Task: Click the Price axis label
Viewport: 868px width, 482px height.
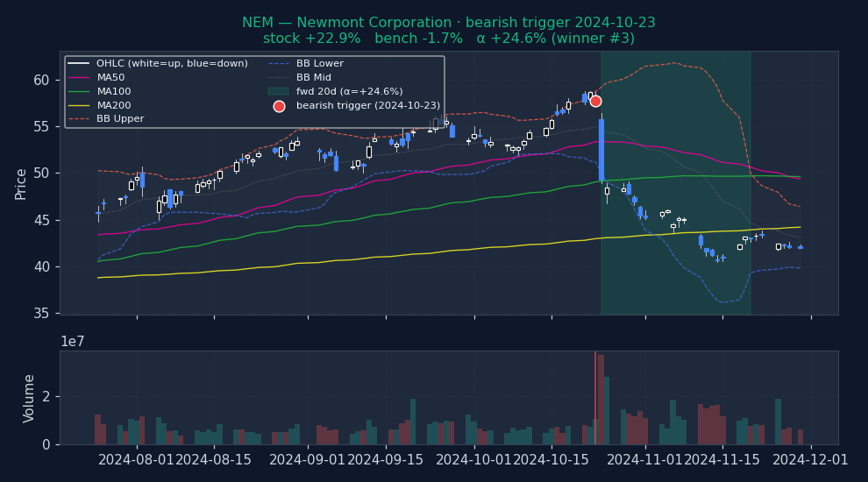Action: (x=21, y=183)
